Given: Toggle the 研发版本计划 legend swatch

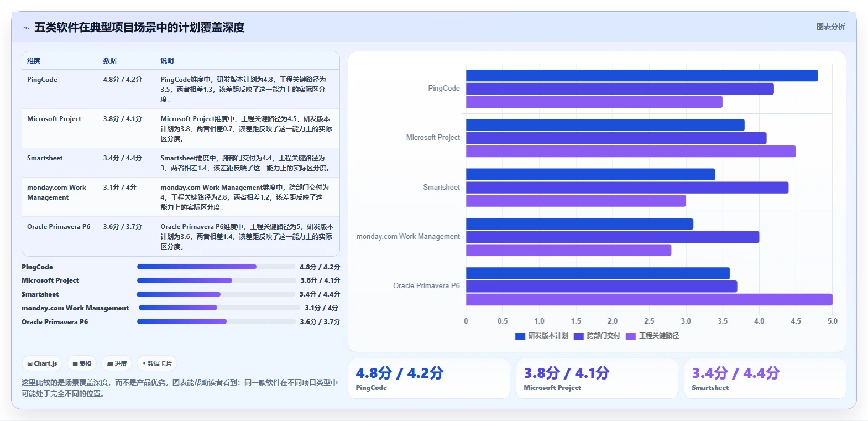Looking at the screenshot, I should [520, 336].
